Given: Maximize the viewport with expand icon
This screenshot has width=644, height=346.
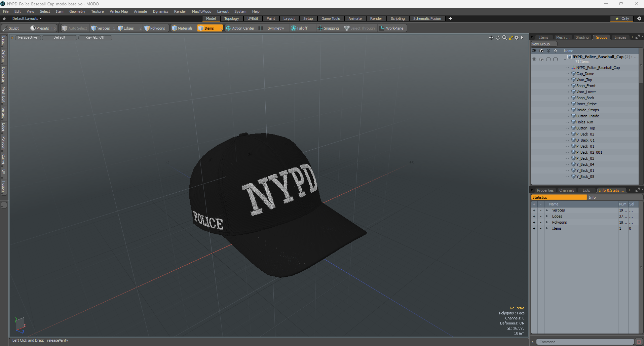Looking at the screenshot, I should point(511,38).
